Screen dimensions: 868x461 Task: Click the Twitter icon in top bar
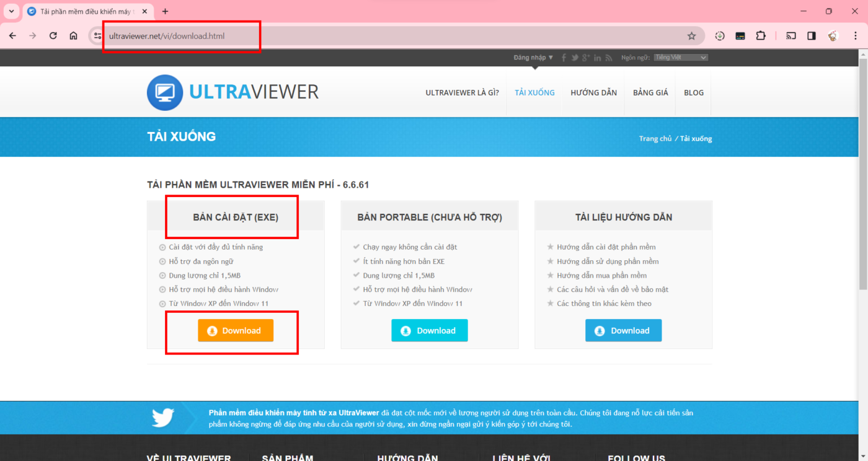pyautogui.click(x=575, y=58)
